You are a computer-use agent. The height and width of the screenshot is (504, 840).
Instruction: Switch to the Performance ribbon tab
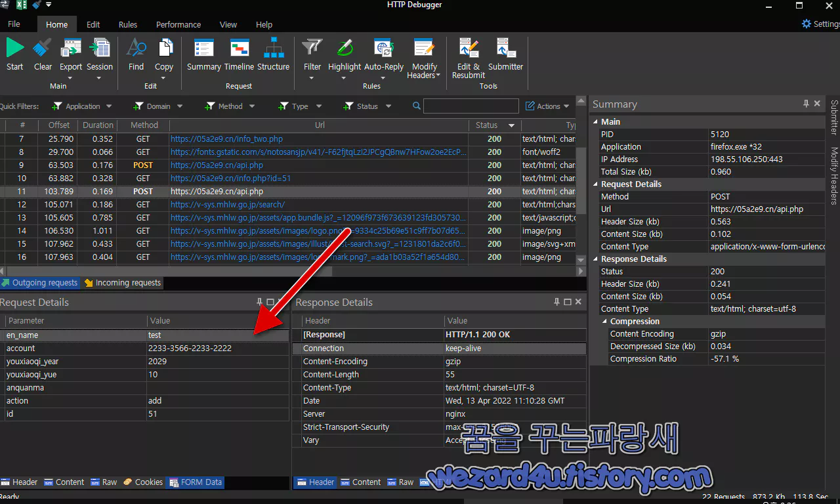click(x=178, y=24)
